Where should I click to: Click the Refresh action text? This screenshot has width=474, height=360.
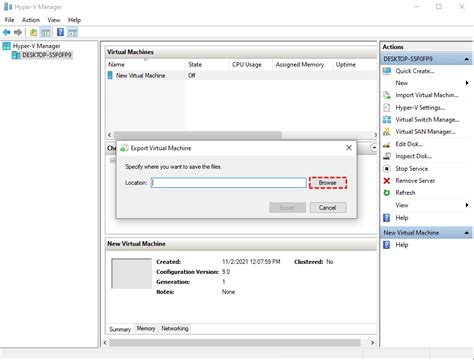pos(405,193)
